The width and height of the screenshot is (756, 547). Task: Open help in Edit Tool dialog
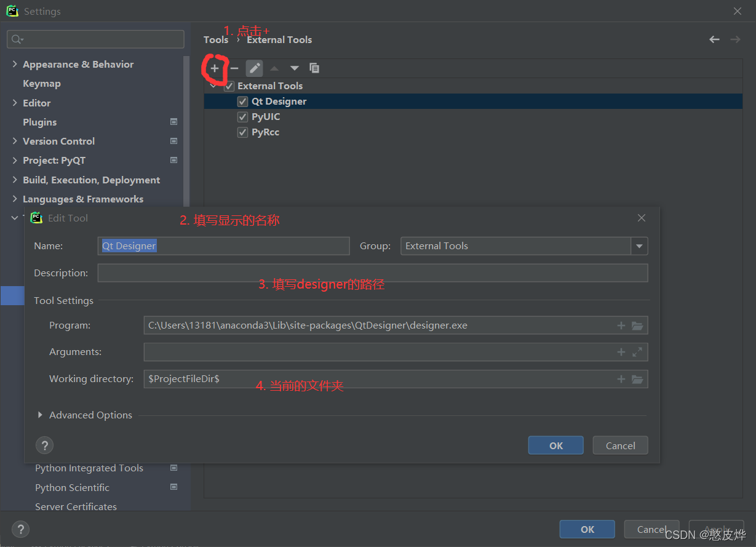click(44, 445)
